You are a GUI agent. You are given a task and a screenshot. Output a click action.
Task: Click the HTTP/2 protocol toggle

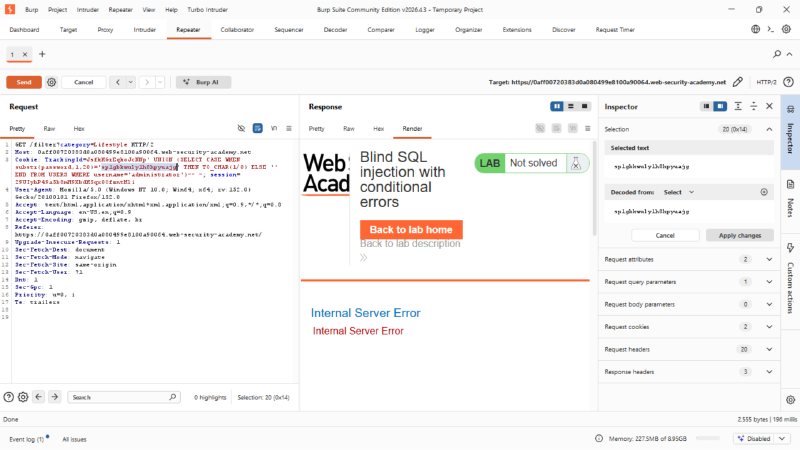click(766, 82)
